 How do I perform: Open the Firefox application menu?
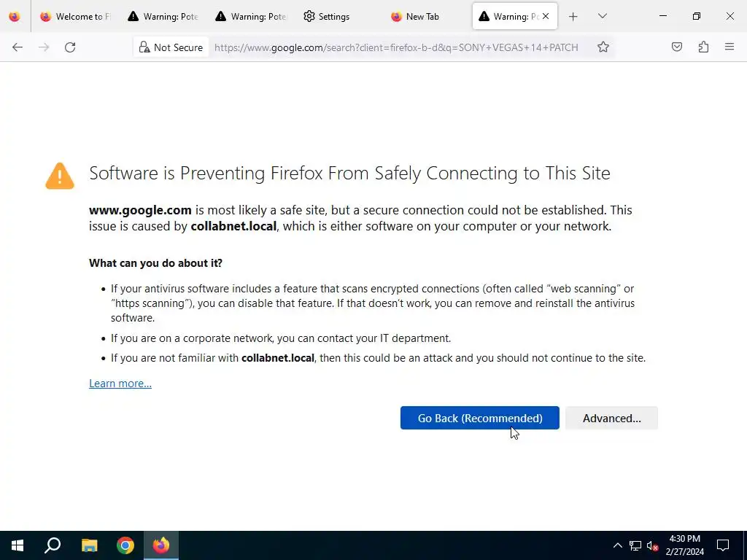tap(729, 47)
